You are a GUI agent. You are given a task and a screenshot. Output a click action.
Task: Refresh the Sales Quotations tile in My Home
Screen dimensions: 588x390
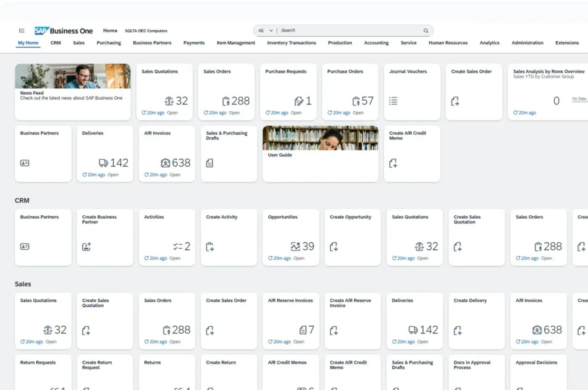tap(144, 113)
